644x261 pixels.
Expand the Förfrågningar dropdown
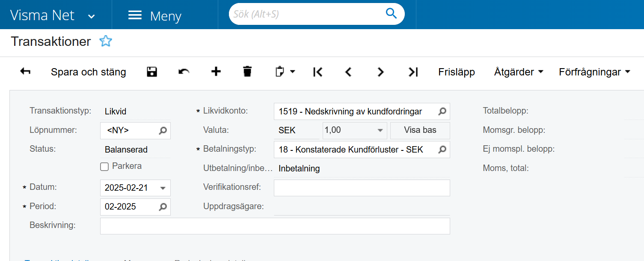[x=594, y=72]
